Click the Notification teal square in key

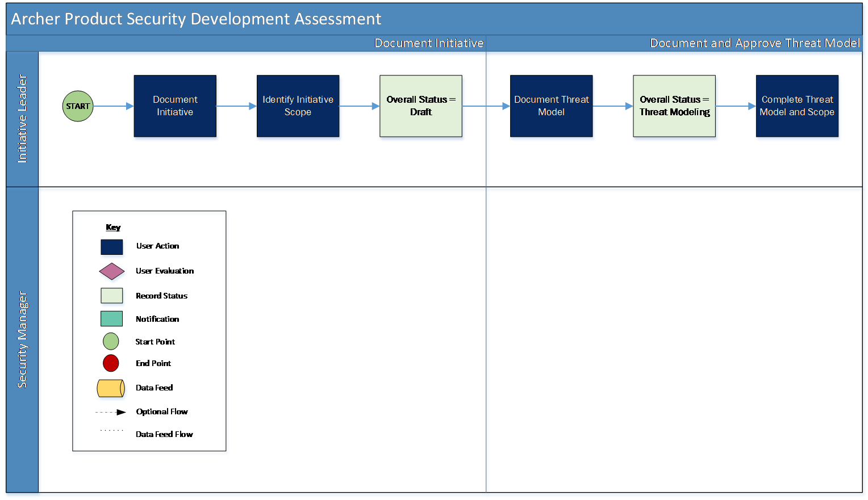pos(112,319)
